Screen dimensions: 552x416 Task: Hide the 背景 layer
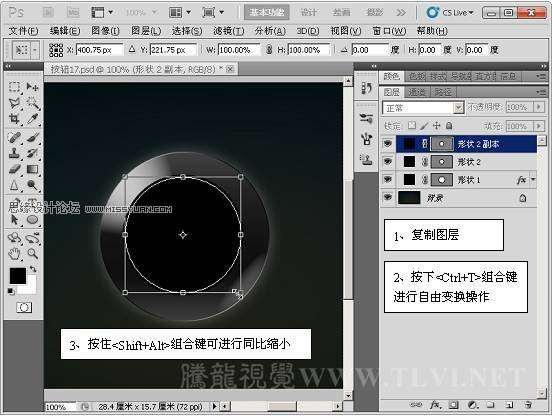pos(388,197)
